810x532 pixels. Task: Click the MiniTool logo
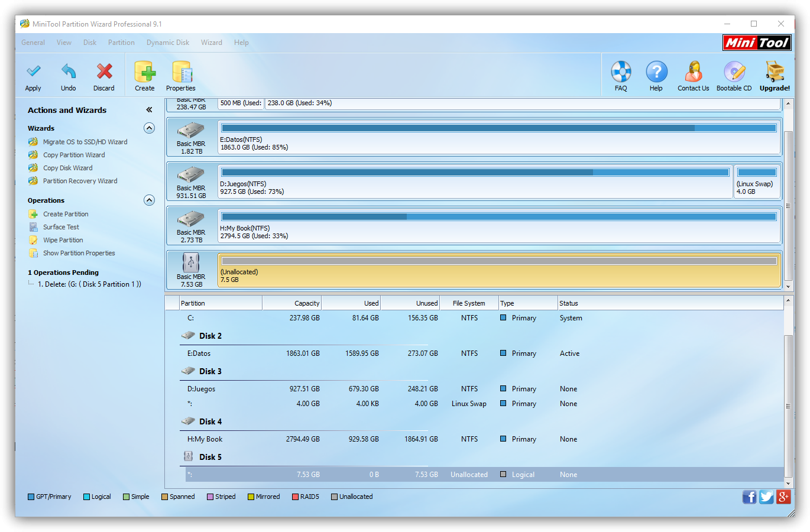tap(757, 43)
